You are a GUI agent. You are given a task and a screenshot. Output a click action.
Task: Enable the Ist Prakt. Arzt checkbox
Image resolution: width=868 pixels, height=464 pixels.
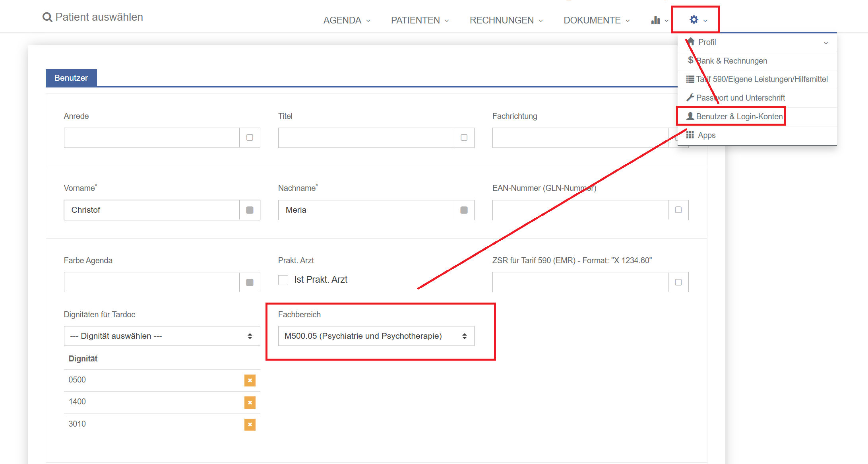[x=283, y=280]
